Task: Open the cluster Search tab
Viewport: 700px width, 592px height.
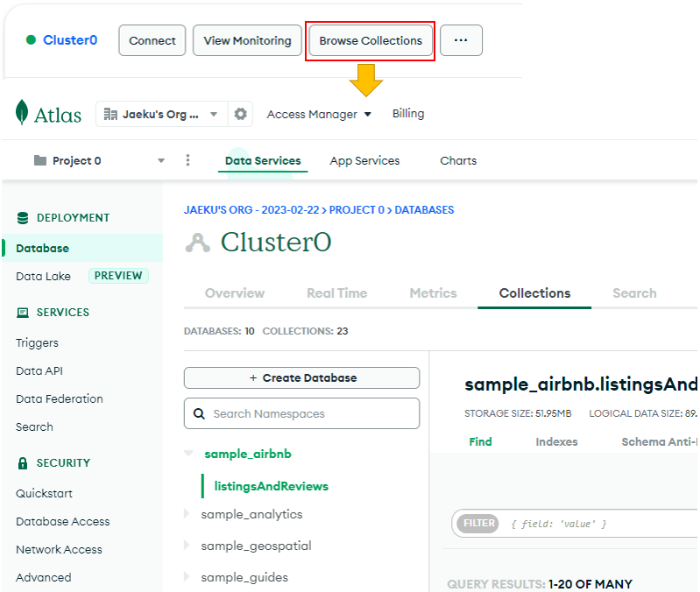Action: (x=634, y=293)
